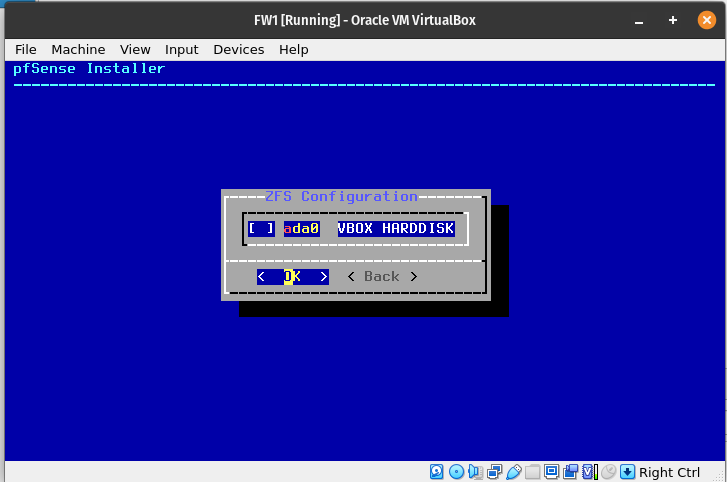Screen dimensions: 727x482
Task: Toggle the ada0 disk checkbox
Action: (x=261, y=228)
